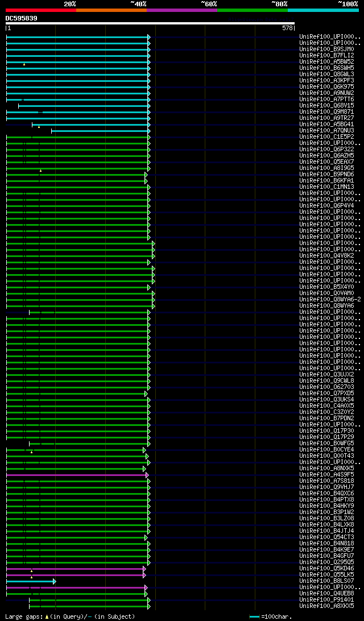Select label UniRef100_Q54CT3
This screenshot has width=364, height=621.
click(327, 537)
